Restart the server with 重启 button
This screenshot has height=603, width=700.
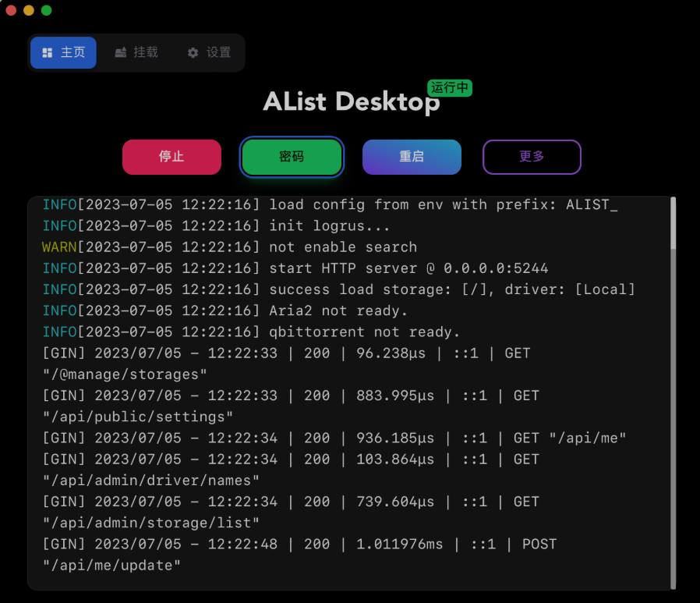pyautogui.click(x=412, y=157)
